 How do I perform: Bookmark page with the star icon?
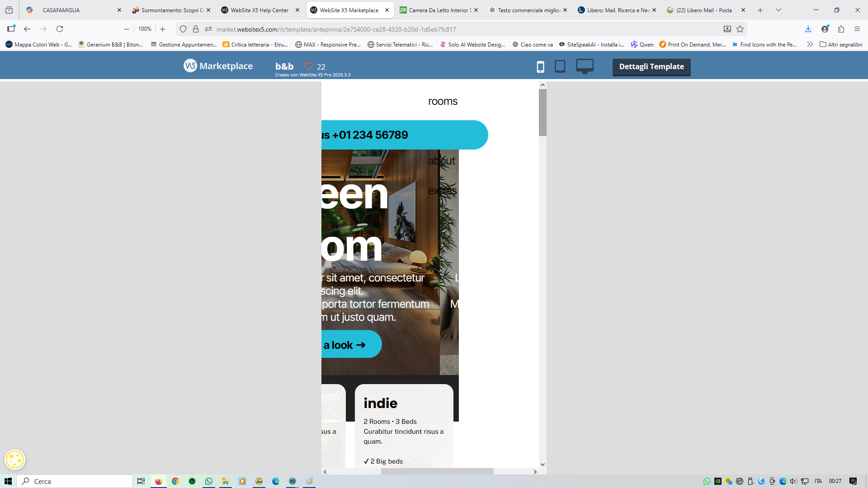coord(740,29)
